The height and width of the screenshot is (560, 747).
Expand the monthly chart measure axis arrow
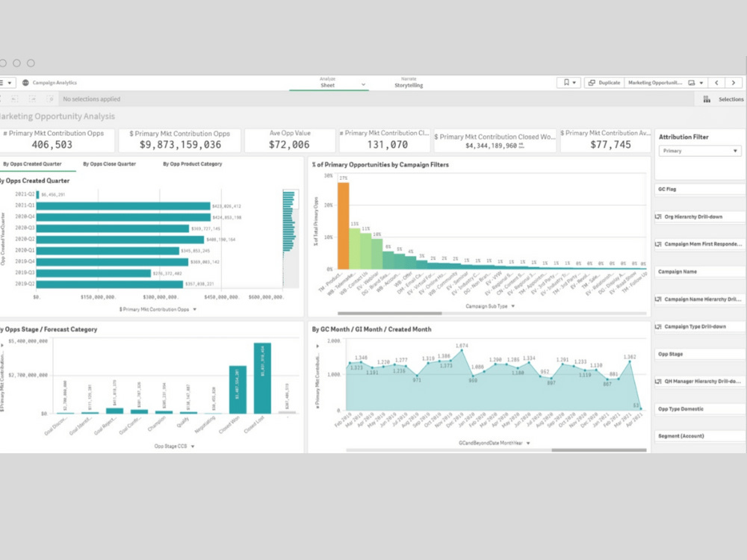click(x=317, y=346)
